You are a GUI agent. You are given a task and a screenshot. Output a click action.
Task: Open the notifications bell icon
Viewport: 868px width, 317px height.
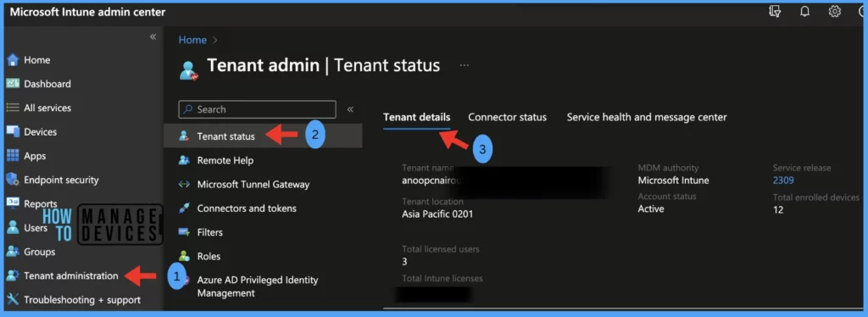(x=805, y=12)
